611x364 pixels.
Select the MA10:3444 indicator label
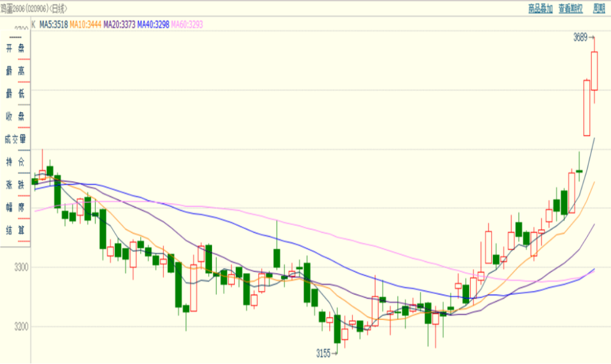click(x=85, y=24)
